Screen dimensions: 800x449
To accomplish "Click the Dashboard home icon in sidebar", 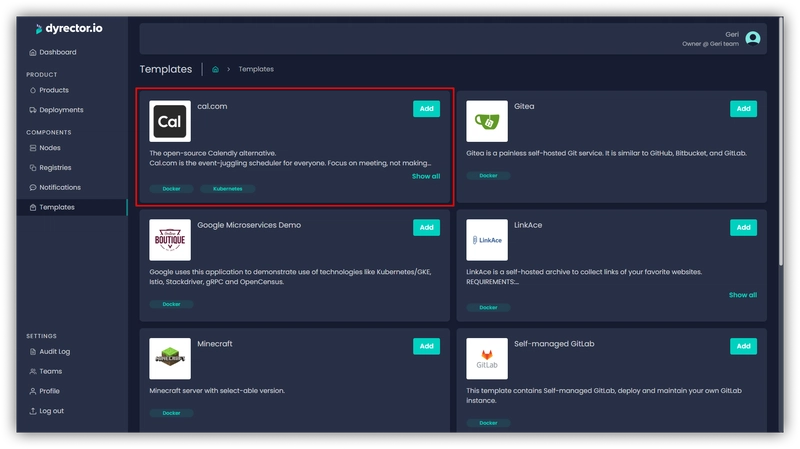I will point(33,52).
